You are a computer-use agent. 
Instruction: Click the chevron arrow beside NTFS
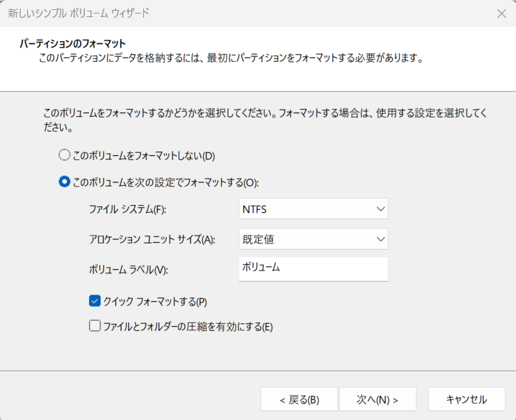381,209
